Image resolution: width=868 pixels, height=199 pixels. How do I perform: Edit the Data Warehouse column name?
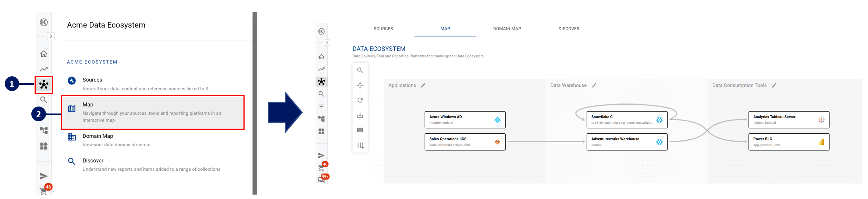(594, 85)
